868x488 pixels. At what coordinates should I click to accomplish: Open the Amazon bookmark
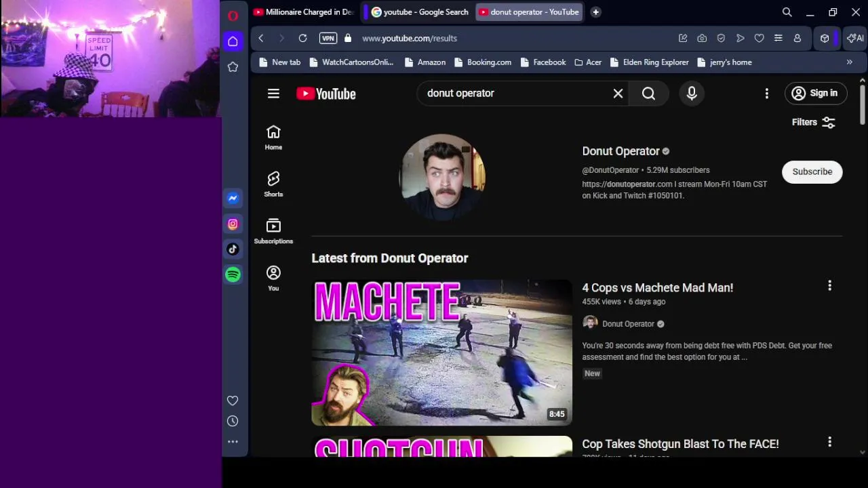click(425, 62)
